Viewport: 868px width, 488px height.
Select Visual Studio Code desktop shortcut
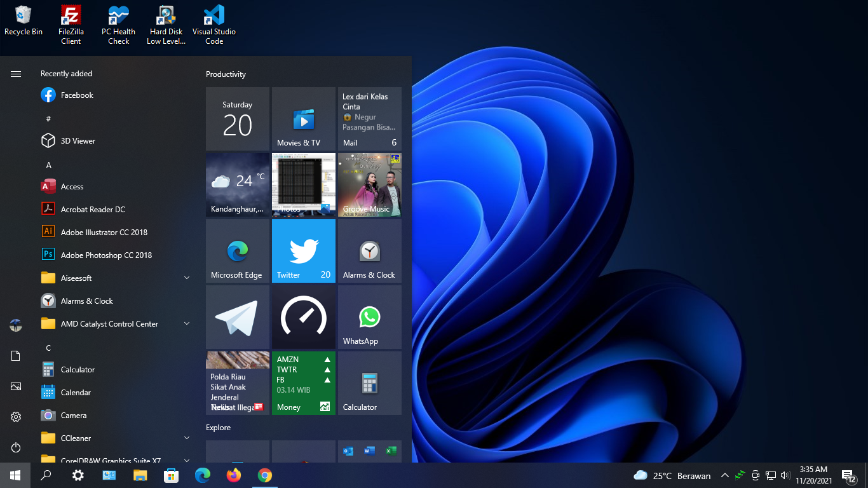click(x=214, y=25)
